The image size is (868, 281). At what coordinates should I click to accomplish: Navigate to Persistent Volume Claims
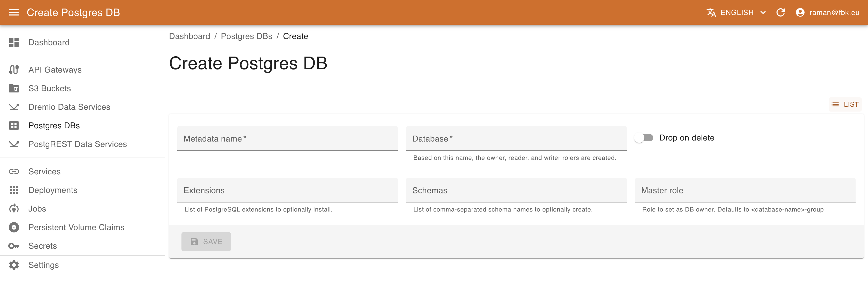[77, 227]
